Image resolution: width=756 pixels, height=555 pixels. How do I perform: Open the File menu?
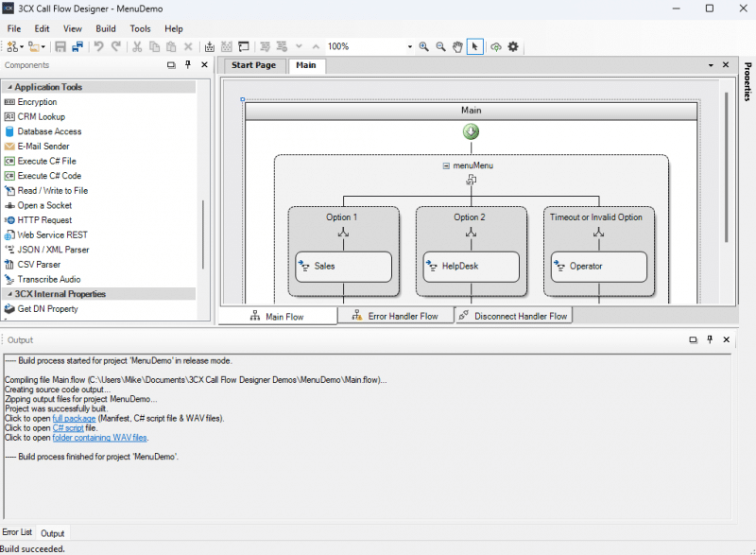coord(14,29)
